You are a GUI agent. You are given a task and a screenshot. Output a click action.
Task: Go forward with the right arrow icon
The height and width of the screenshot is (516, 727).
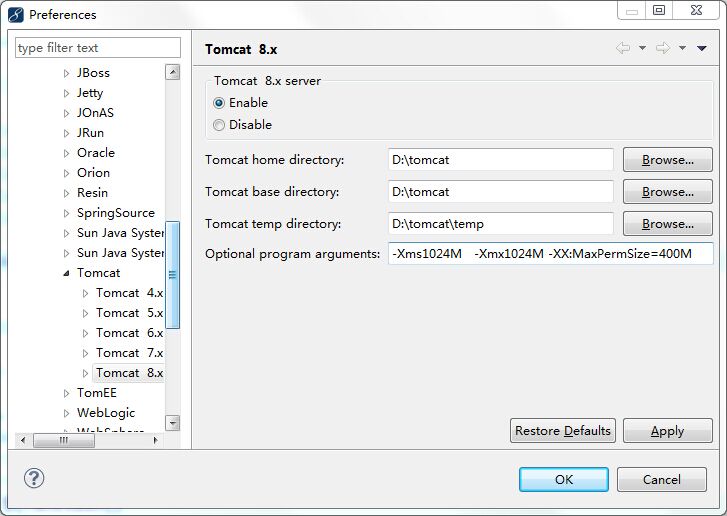[663, 48]
